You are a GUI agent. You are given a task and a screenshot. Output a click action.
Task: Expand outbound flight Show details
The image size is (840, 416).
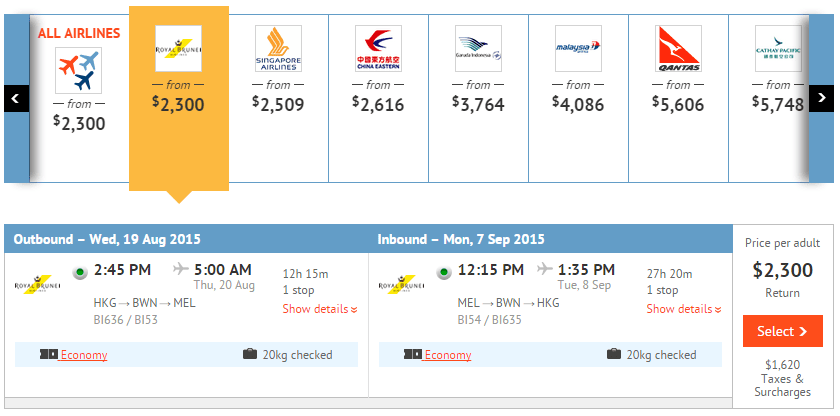point(319,309)
